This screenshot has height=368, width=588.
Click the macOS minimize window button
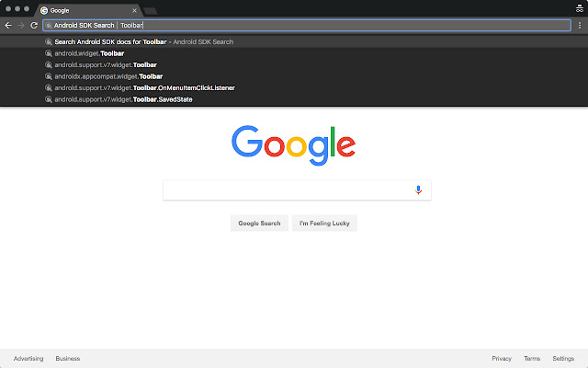click(17, 8)
